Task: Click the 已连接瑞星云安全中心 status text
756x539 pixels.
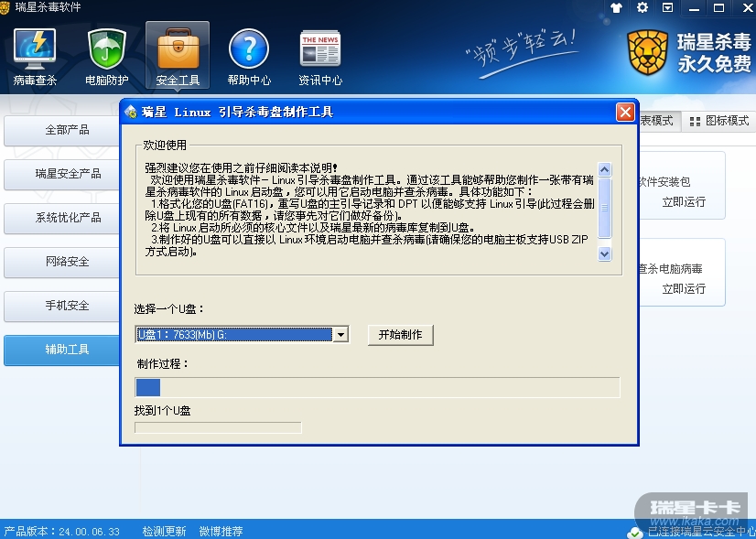Action: pyautogui.click(x=701, y=533)
